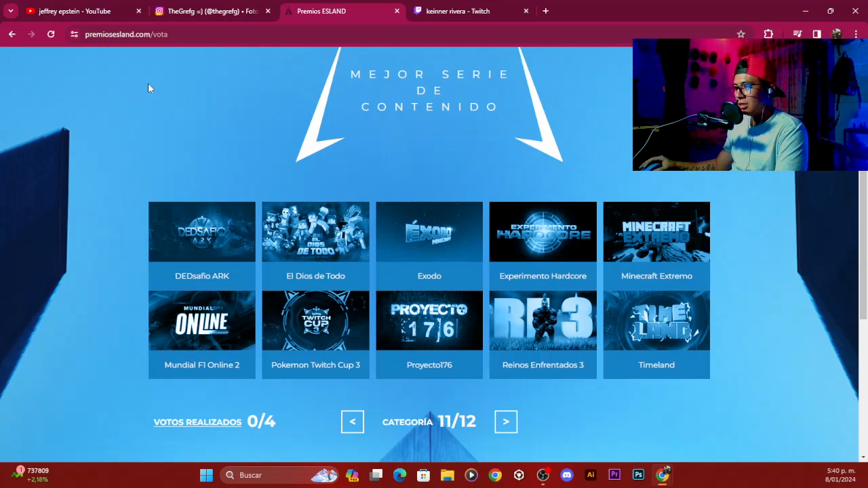
Task: Open the Chrome extensions puzzle icon
Action: point(768,34)
